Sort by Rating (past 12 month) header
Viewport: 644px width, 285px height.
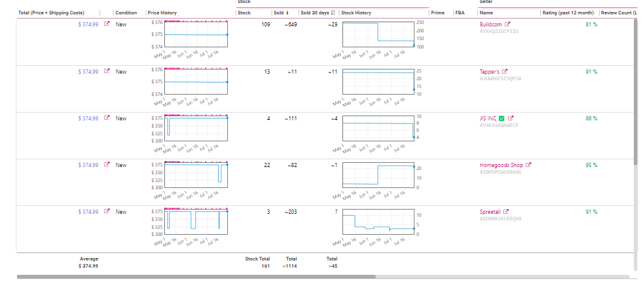(x=568, y=13)
